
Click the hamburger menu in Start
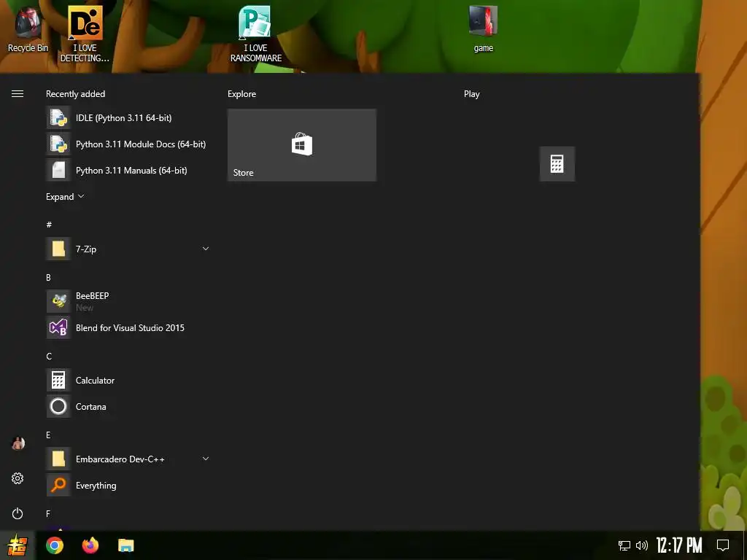(x=18, y=94)
